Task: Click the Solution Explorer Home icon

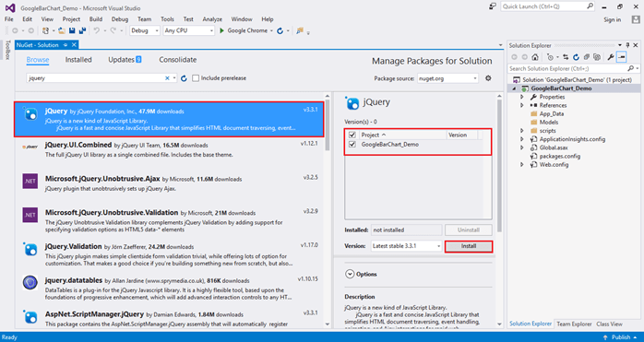Action: pyautogui.click(x=535, y=57)
